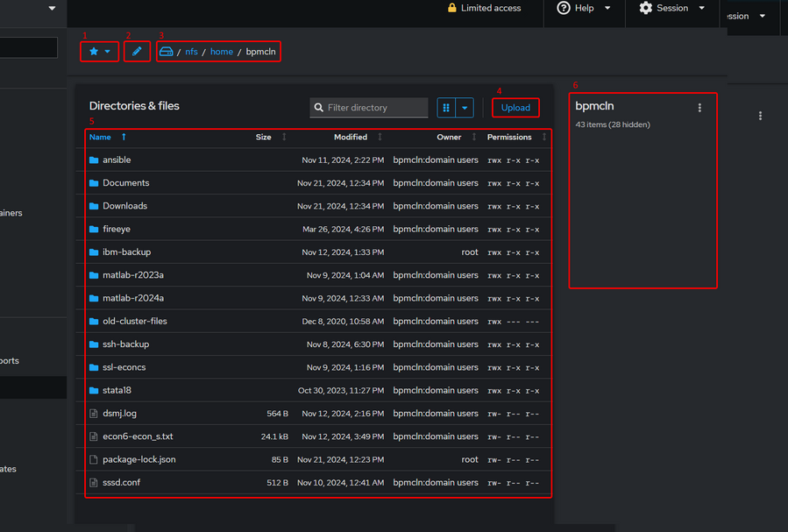The image size is (788, 532).
Task: Click the dsmj.log file name
Action: (x=119, y=414)
